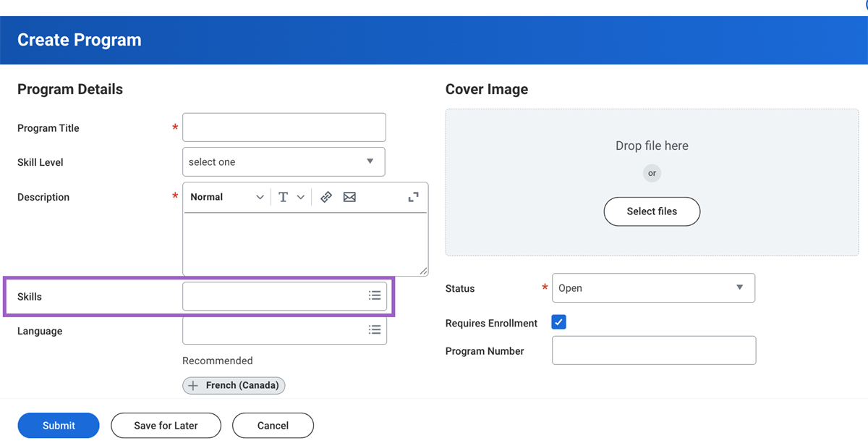Open the text format T icon
Image resolution: width=868 pixels, height=446 pixels.
click(283, 197)
